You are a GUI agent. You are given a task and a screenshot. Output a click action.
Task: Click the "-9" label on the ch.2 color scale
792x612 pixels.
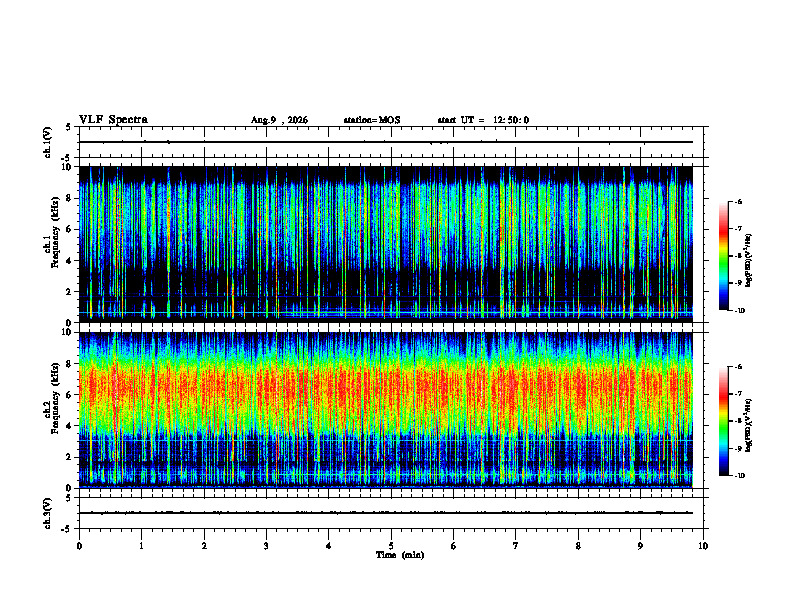click(x=738, y=448)
